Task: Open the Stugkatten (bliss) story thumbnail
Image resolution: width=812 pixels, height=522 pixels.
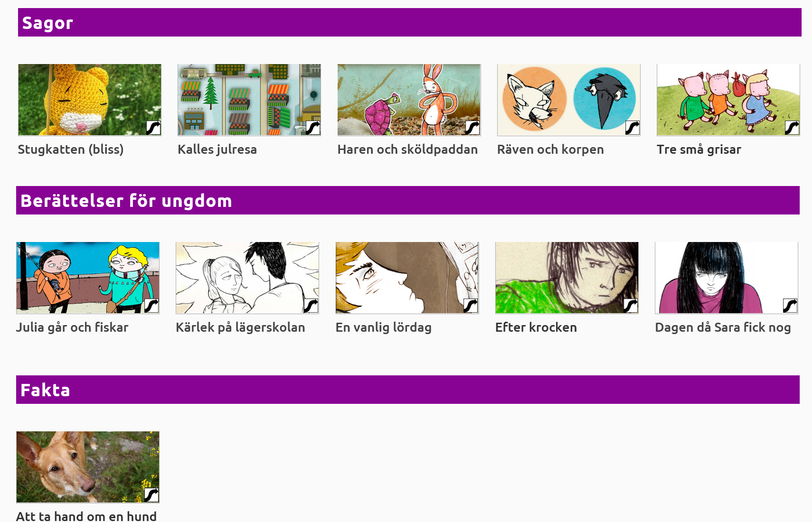Action: click(90, 100)
